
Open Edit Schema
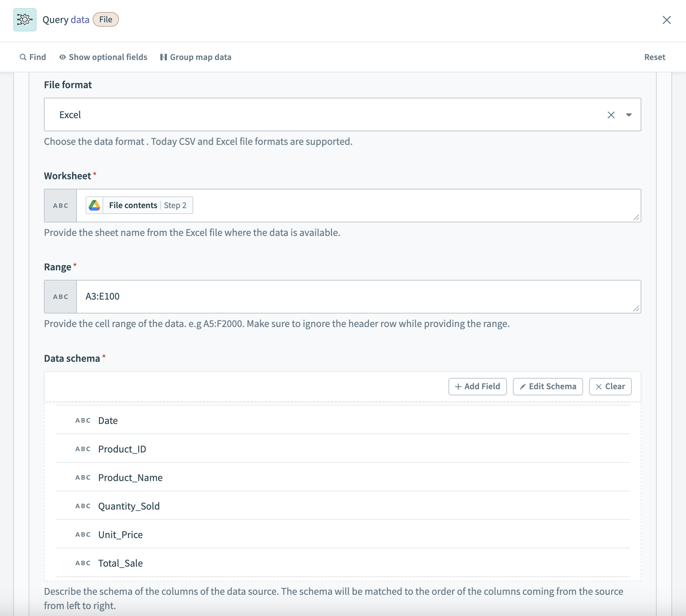click(547, 386)
